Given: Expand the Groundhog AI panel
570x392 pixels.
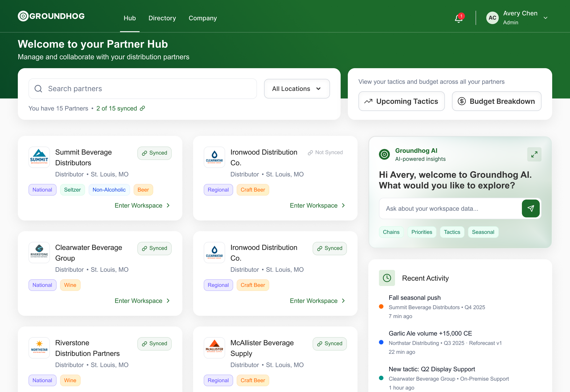Looking at the screenshot, I should coord(534,154).
